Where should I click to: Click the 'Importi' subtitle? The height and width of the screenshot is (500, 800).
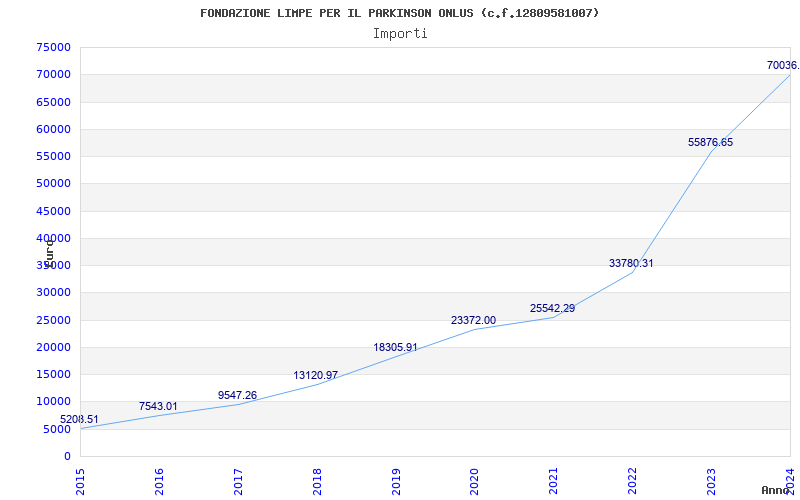[x=400, y=34]
